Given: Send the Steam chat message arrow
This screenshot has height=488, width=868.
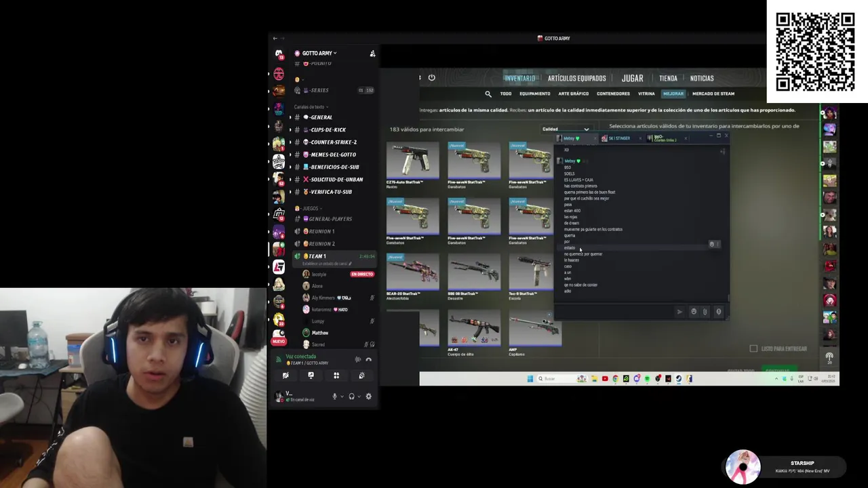Looking at the screenshot, I should coord(679,312).
